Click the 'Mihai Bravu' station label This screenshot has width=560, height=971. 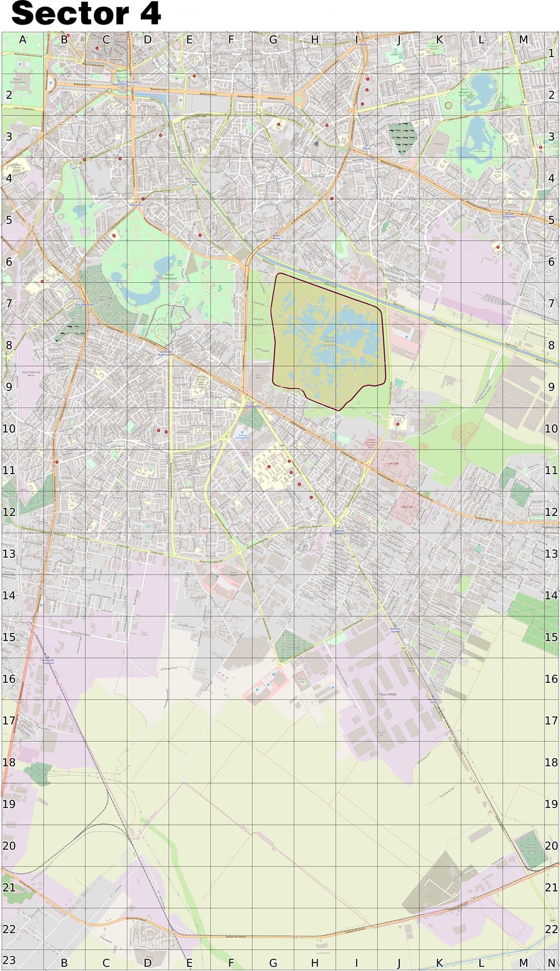point(276,237)
